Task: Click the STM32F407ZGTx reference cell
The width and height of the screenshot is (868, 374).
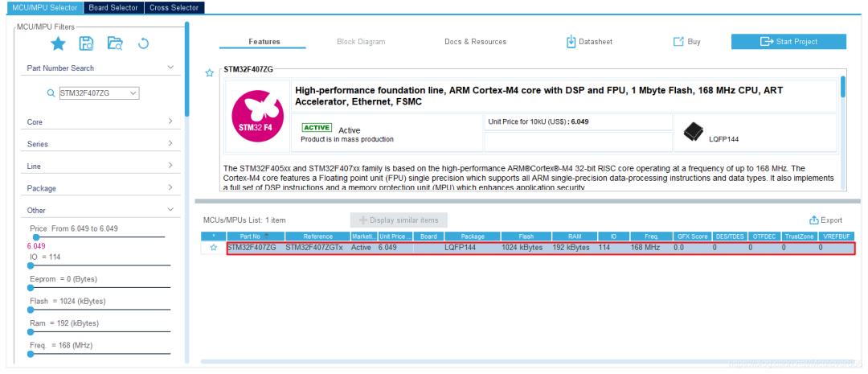Action: coord(317,248)
